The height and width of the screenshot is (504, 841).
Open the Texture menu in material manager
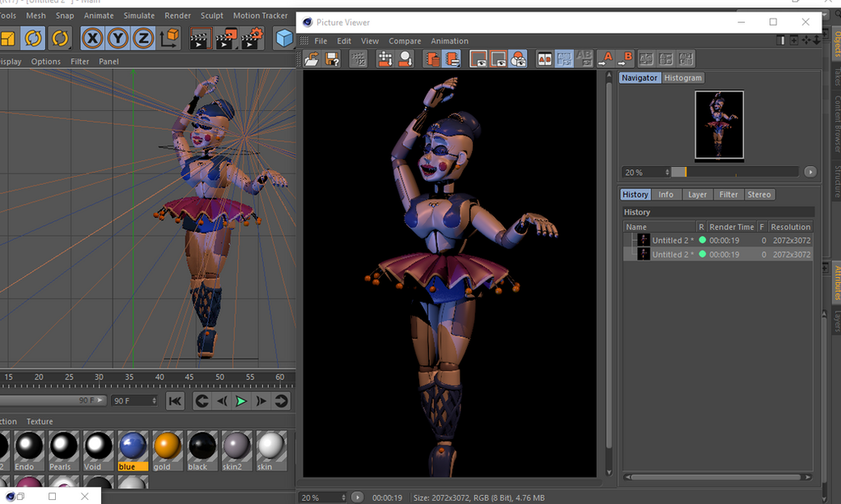[39, 422]
